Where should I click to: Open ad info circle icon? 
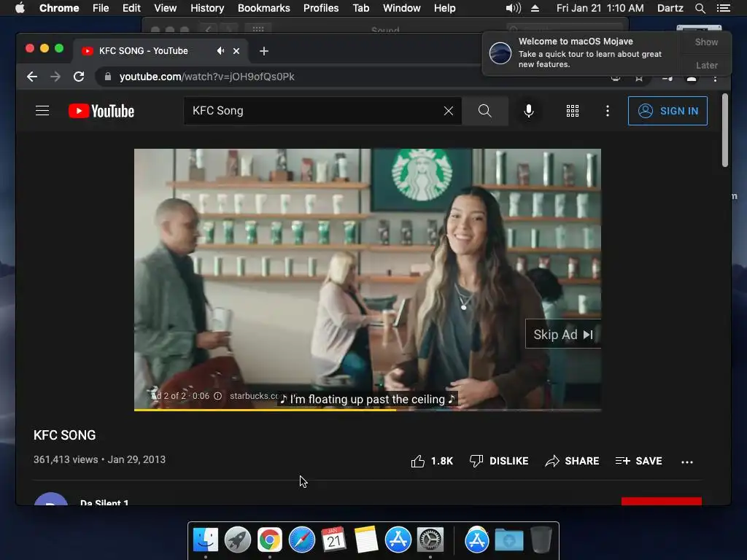pyautogui.click(x=217, y=396)
